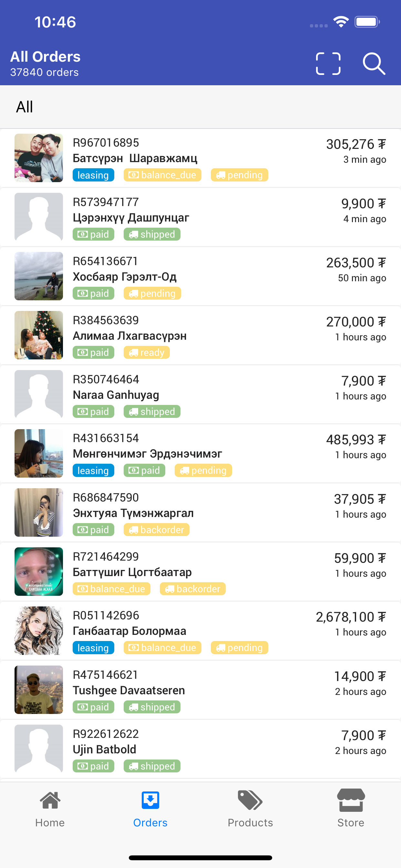Open Naraa Ganhuyag's order

pyautogui.click(x=200, y=394)
